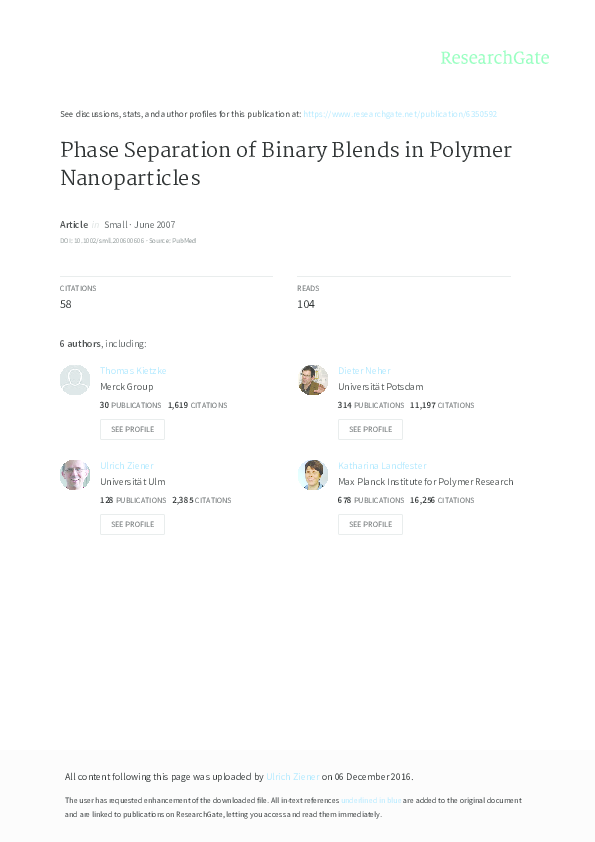Click Thomas Kietzke's author name
Screen dimensions: 595x842
click(133, 370)
